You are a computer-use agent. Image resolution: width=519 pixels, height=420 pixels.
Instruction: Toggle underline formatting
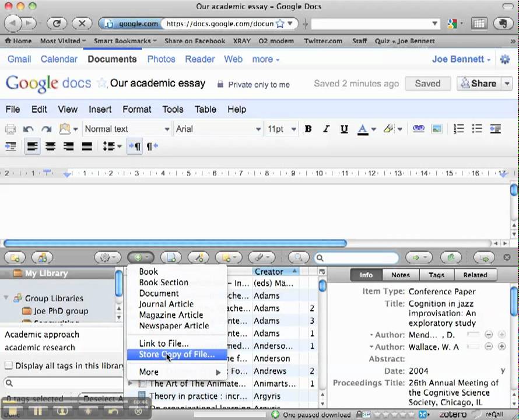point(344,129)
